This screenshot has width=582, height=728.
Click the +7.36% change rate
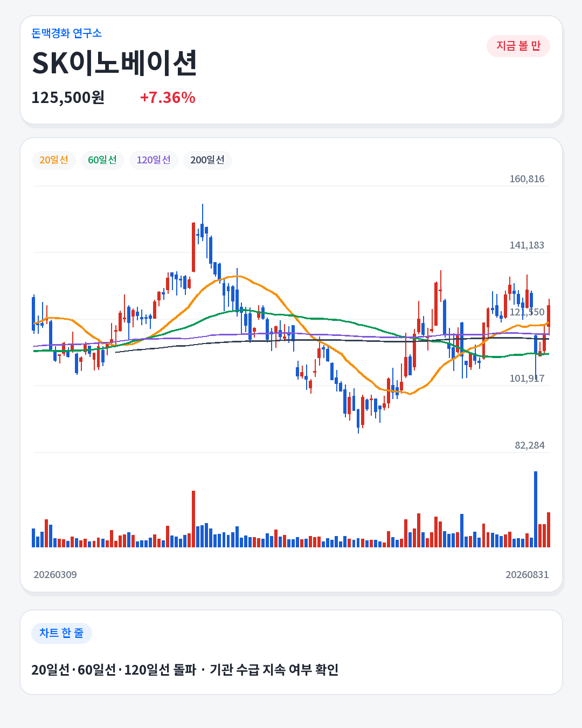tap(168, 98)
